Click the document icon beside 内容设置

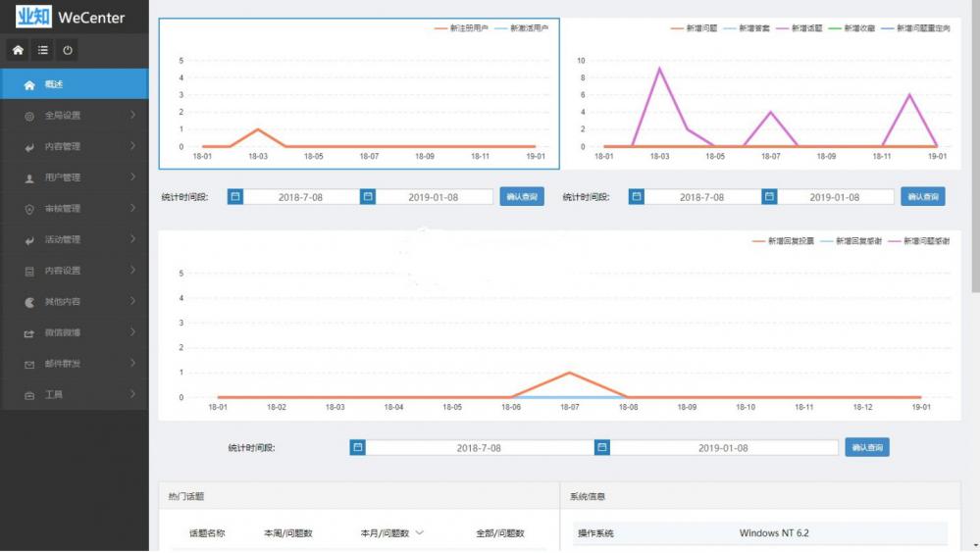click(29, 272)
